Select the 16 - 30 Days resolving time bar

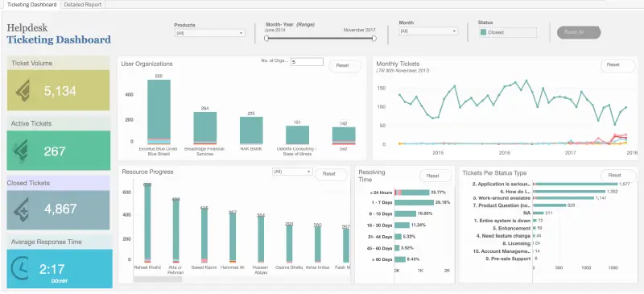402,225
